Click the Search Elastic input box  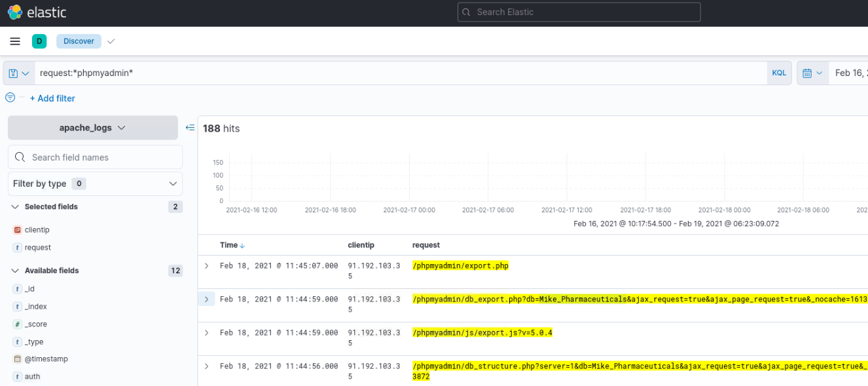[x=579, y=12]
